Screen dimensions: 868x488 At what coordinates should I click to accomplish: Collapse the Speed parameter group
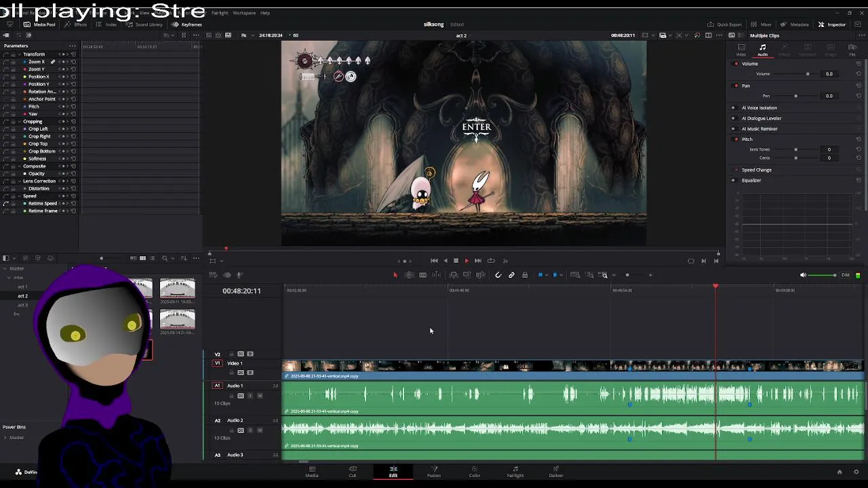point(20,196)
